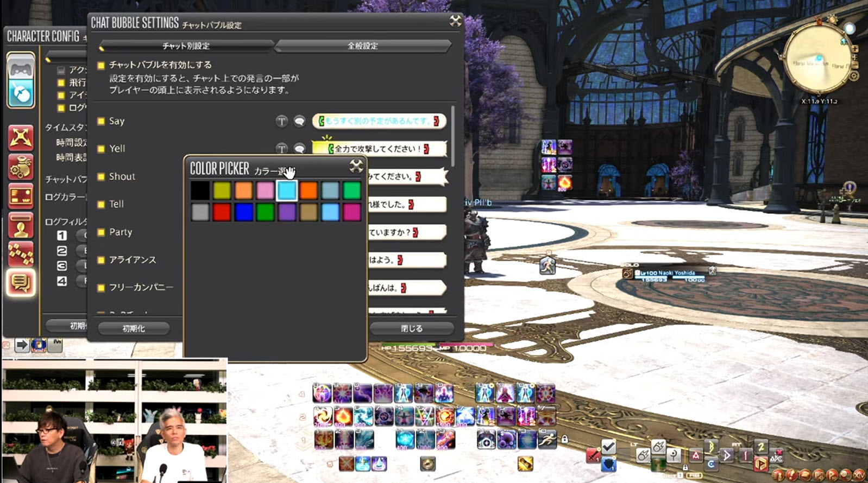Use Sprint action beside hotbar lock
Viewport: 868px width, 483px height.
click(547, 438)
